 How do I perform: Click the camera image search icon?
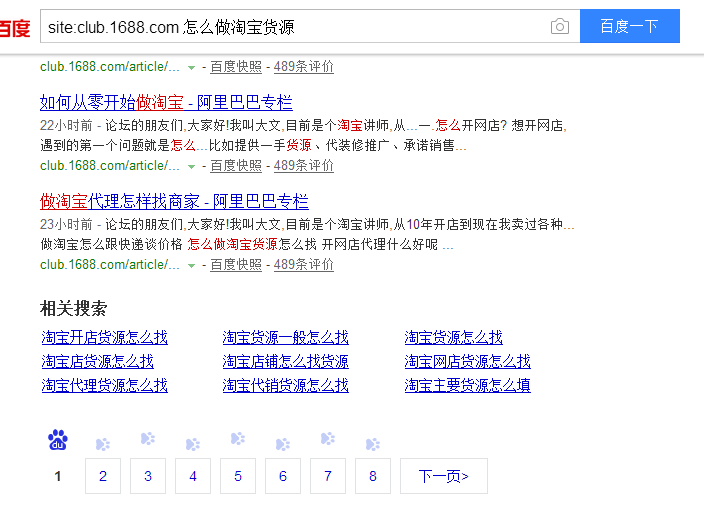pyautogui.click(x=560, y=27)
